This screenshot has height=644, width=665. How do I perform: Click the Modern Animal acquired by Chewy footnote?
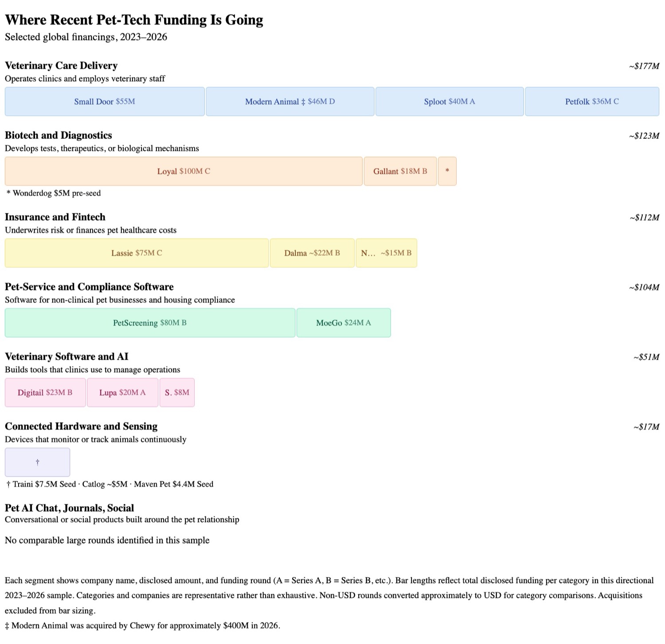(142, 626)
